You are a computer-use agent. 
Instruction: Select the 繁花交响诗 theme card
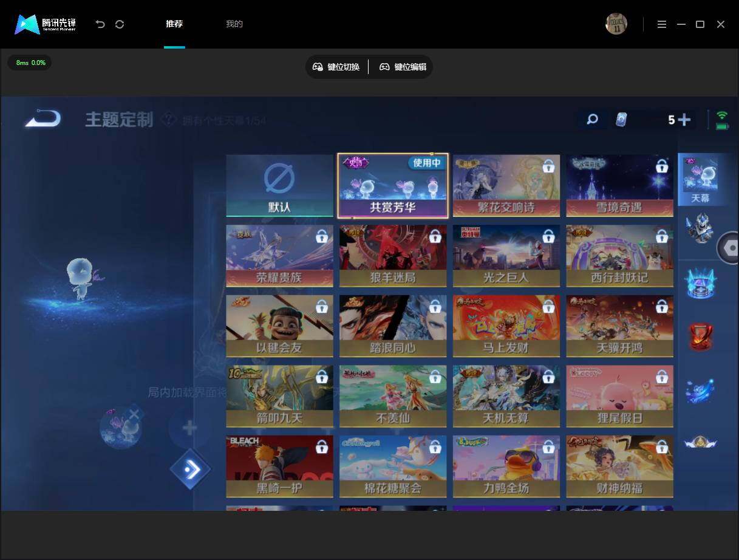click(506, 185)
